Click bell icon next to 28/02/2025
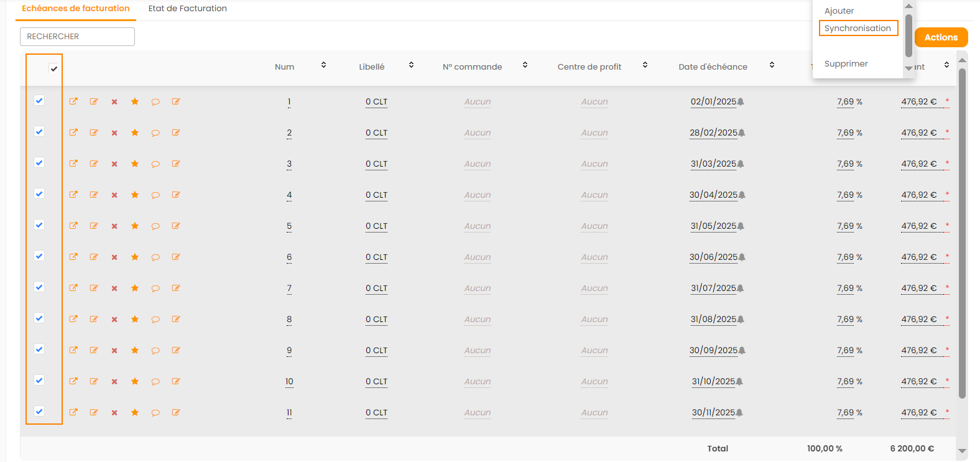980x462 pixels. [742, 133]
